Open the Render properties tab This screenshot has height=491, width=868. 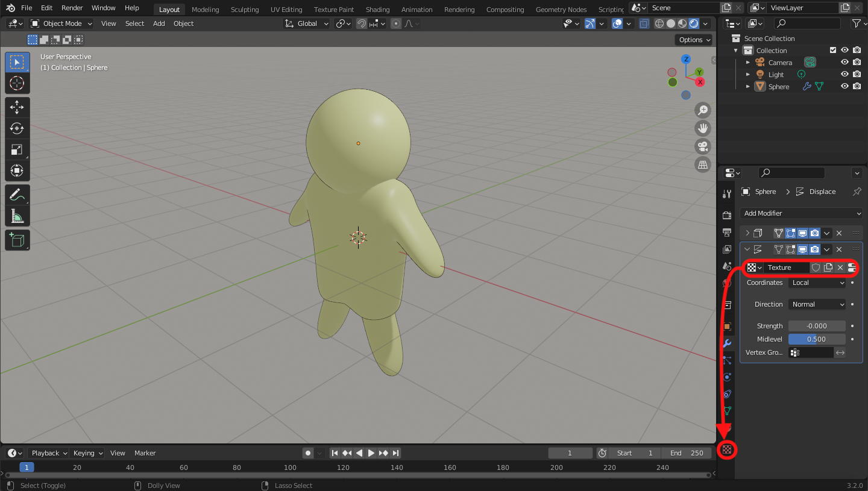click(x=728, y=216)
